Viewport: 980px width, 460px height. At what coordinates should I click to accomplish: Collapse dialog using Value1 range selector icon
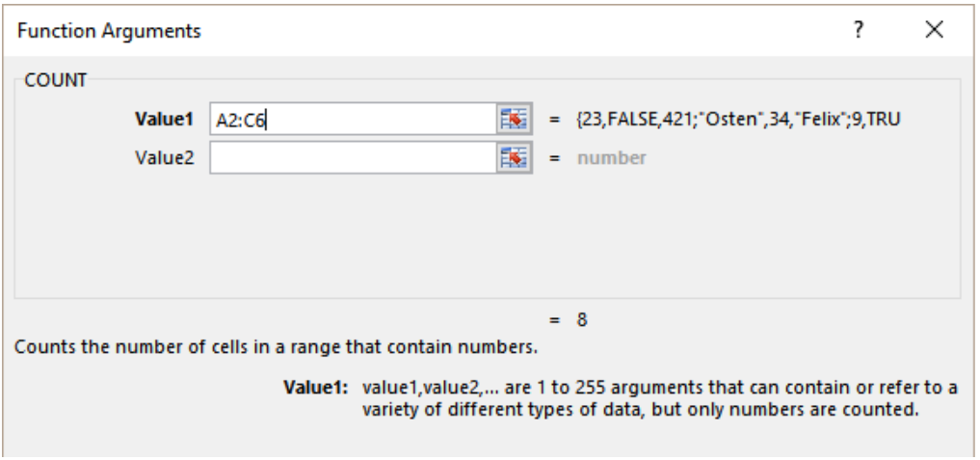point(514,119)
